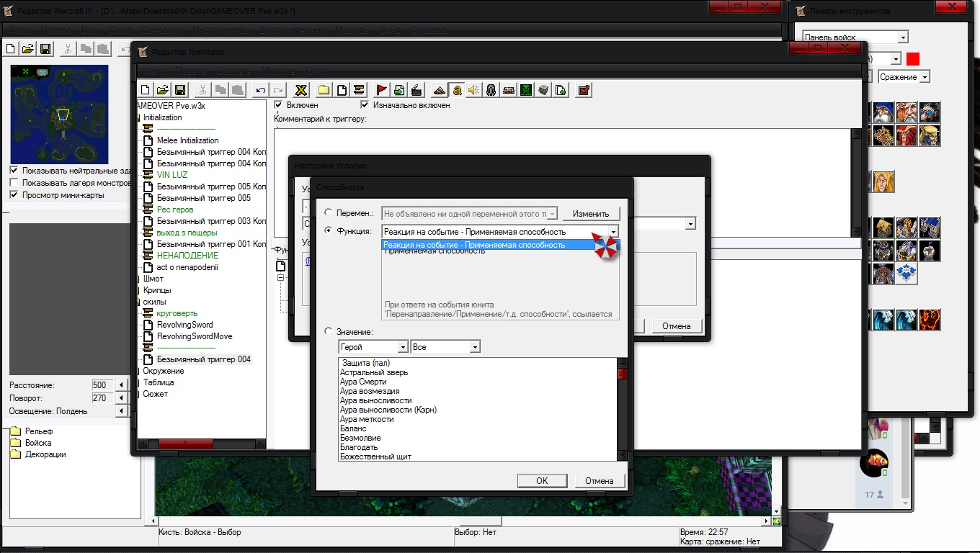
Task: Select 'Melee Initialization' trigger in tree
Action: 187,140
